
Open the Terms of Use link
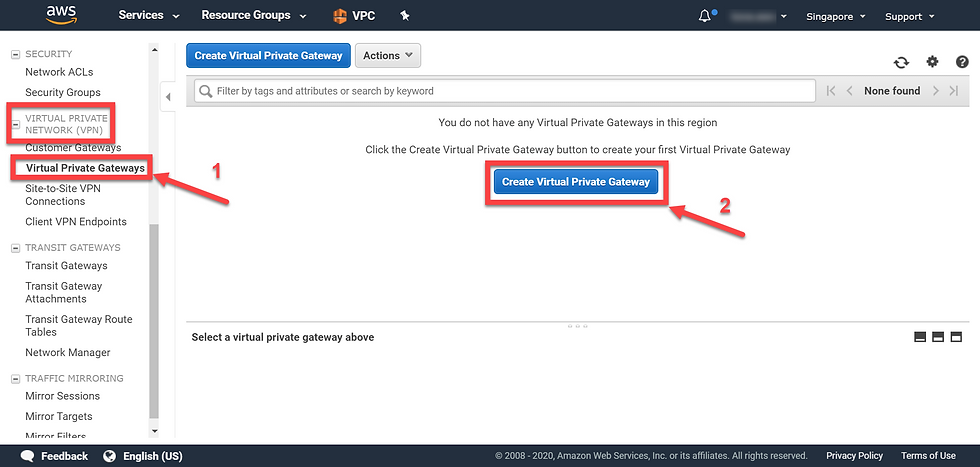pos(928,456)
